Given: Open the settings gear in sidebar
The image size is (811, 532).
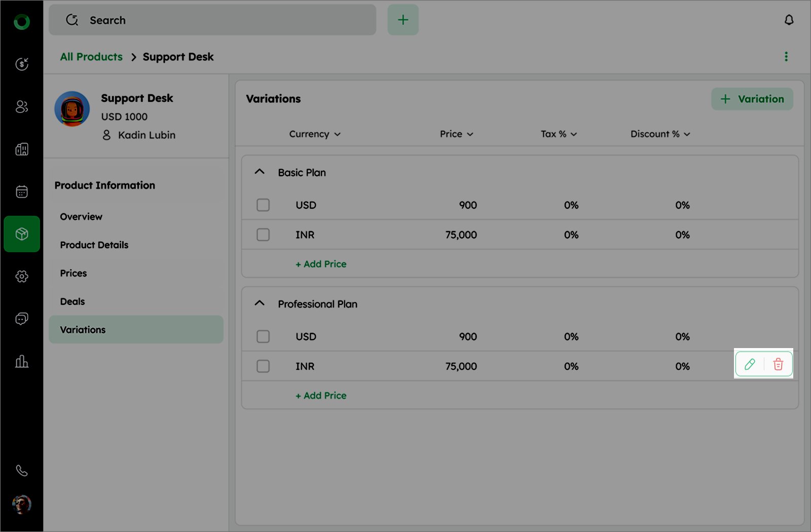Looking at the screenshot, I should click(22, 276).
